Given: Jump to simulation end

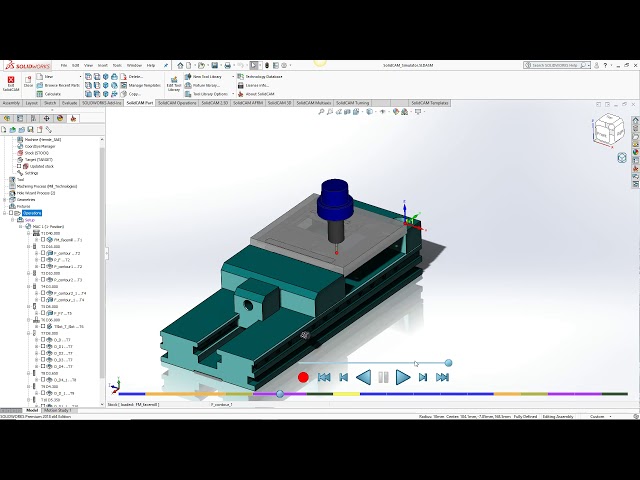Looking at the screenshot, I should 442,377.
